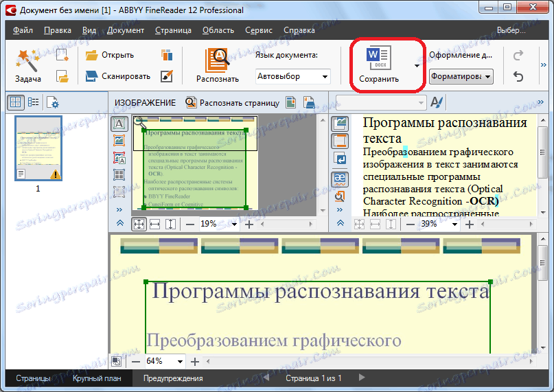Open the Автовыбор language dropdown
Image resolution: width=554 pixels, height=392 pixels.
pyautogui.click(x=293, y=76)
